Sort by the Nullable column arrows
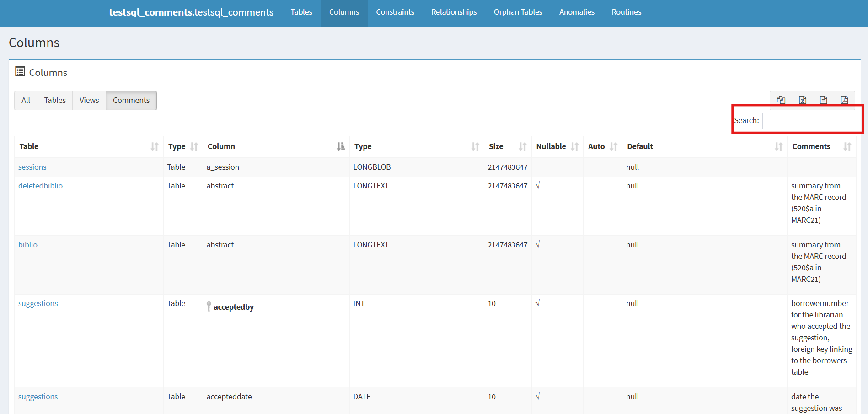Image resolution: width=868 pixels, height=414 pixels. [x=574, y=146]
